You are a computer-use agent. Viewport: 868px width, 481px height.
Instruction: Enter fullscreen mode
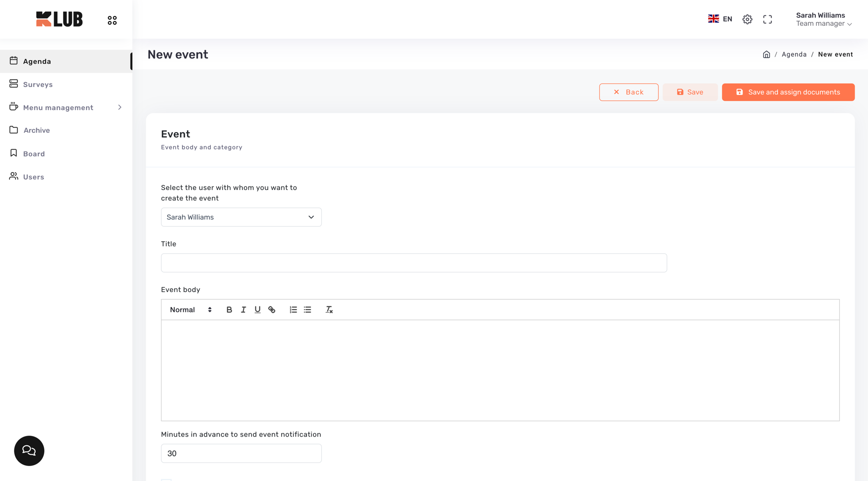(767, 19)
